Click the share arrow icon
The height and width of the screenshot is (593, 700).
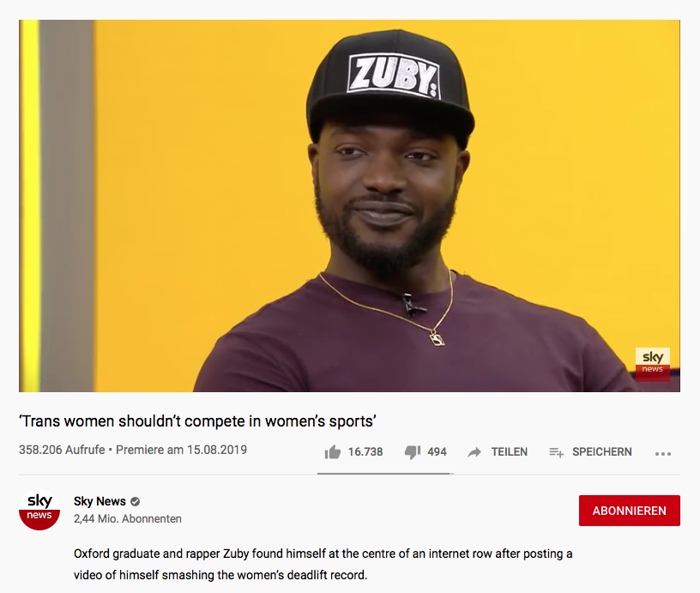pos(474,452)
